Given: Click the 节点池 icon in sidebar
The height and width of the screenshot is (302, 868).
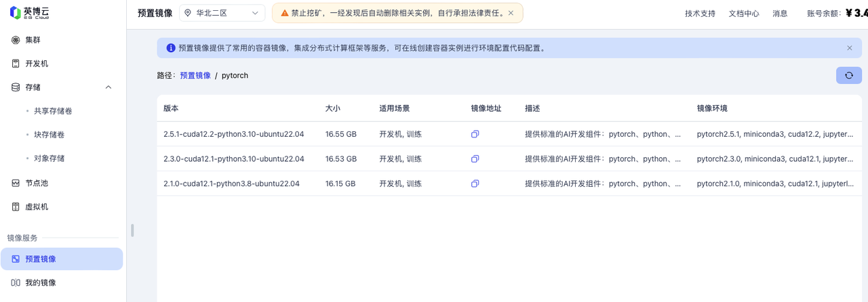Looking at the screenshot, I should pos(16,183).
